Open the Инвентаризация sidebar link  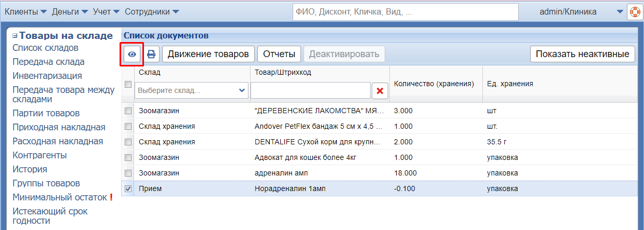pos(47,76)
